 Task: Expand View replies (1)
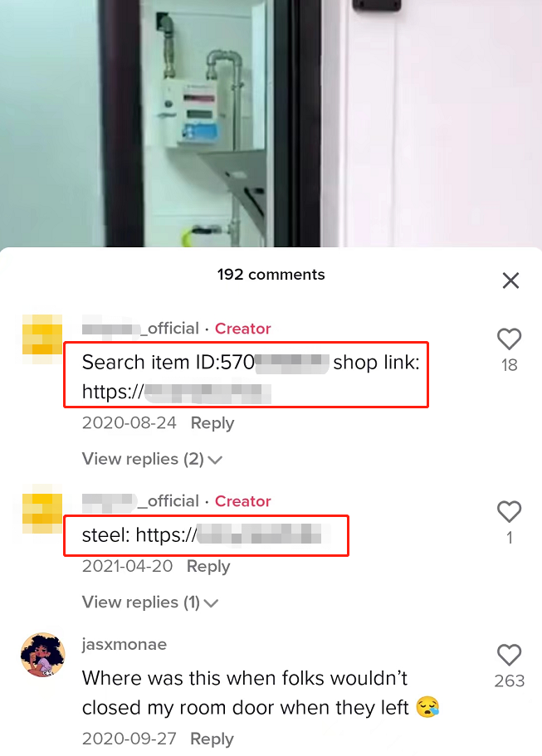150,602
